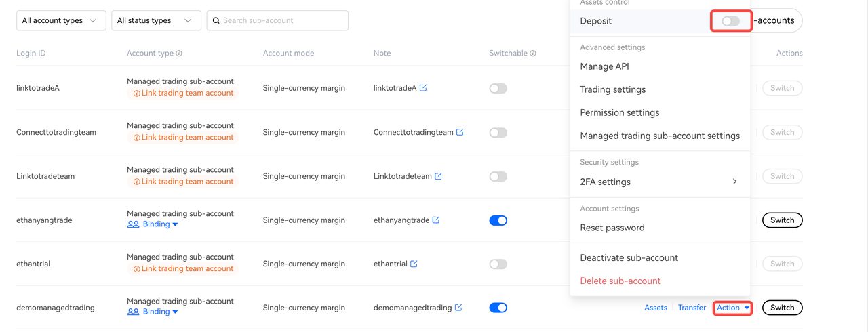Enable the Deposit toggle in Assets control

coord(730,21)
